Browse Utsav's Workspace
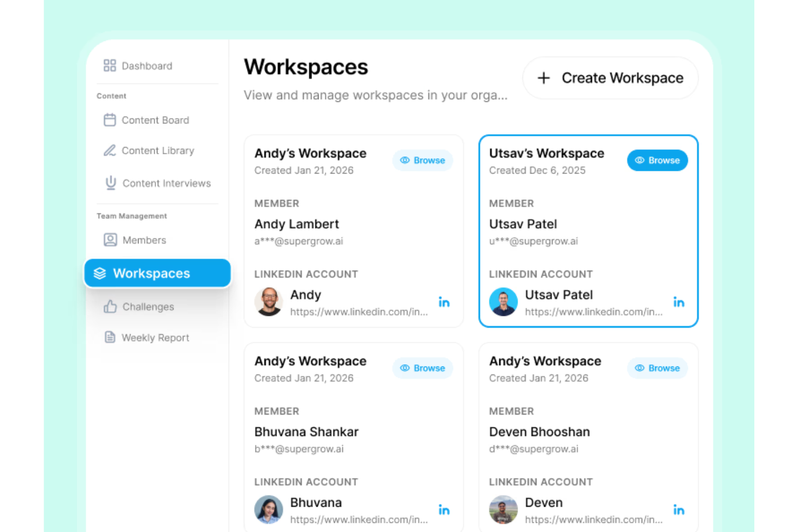798x532 pixels. coord(657,160)
